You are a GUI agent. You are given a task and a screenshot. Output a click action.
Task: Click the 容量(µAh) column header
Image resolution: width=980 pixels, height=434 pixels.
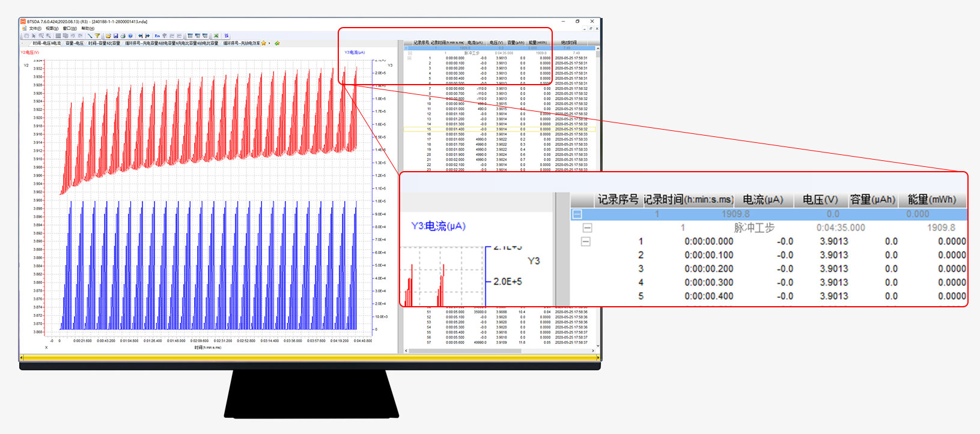click(x=516, y=43)
